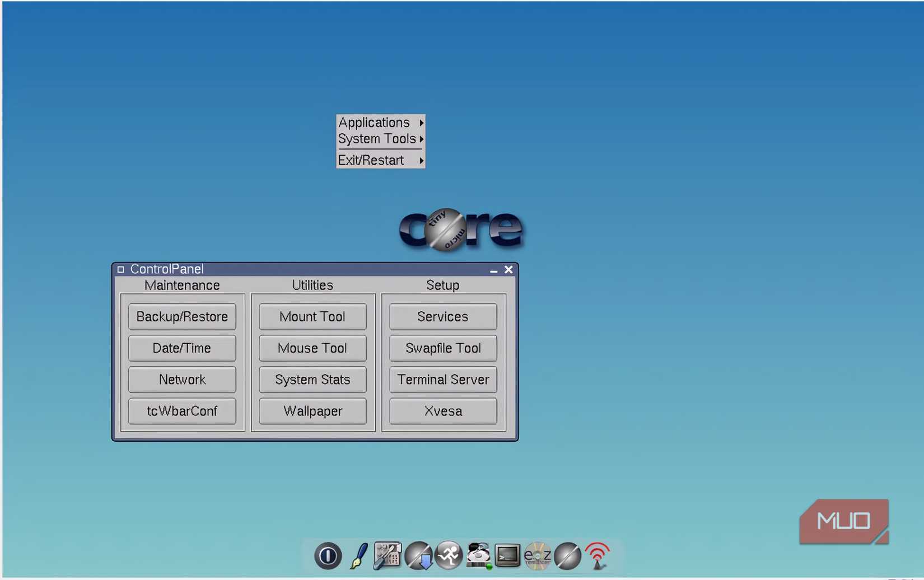Screen dimensions: 924x580
Task: Open the mount tool disk icon
Action: click(x=478, y=555)
